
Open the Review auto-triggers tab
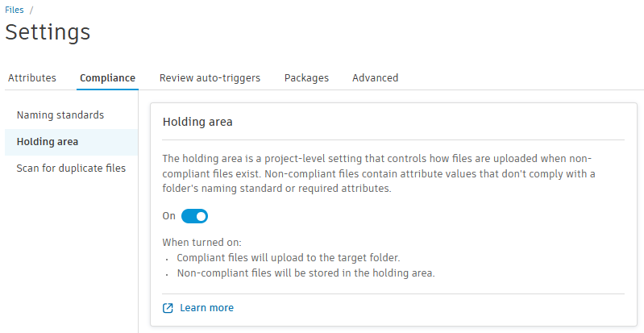210,78
